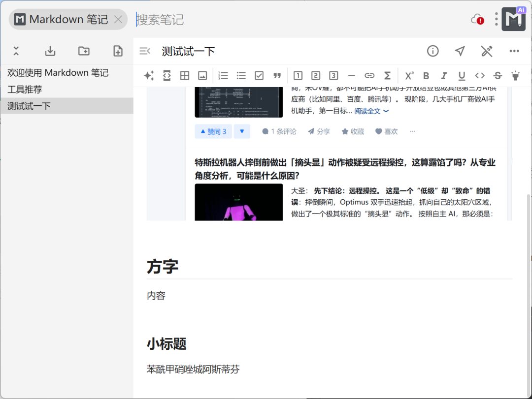
Task: Collapse all folders in the sidebar
Action: (x=16, y=51)
